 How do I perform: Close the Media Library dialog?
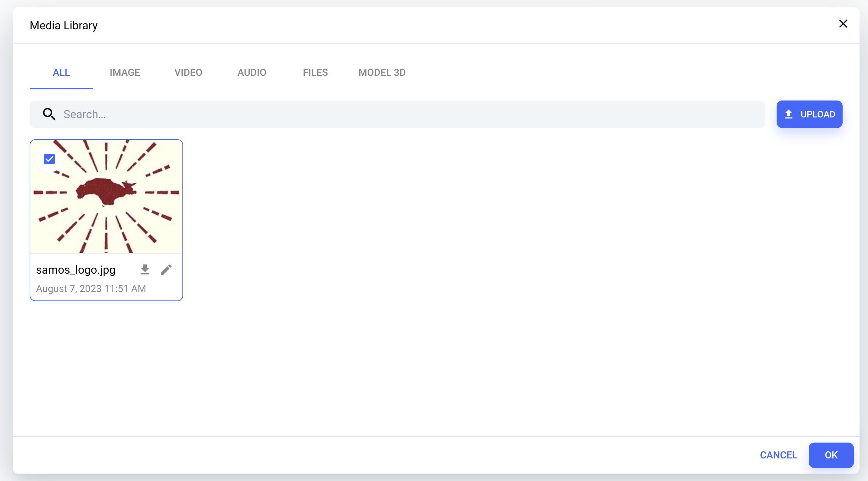pyautogui.click(x=843, y=24)
